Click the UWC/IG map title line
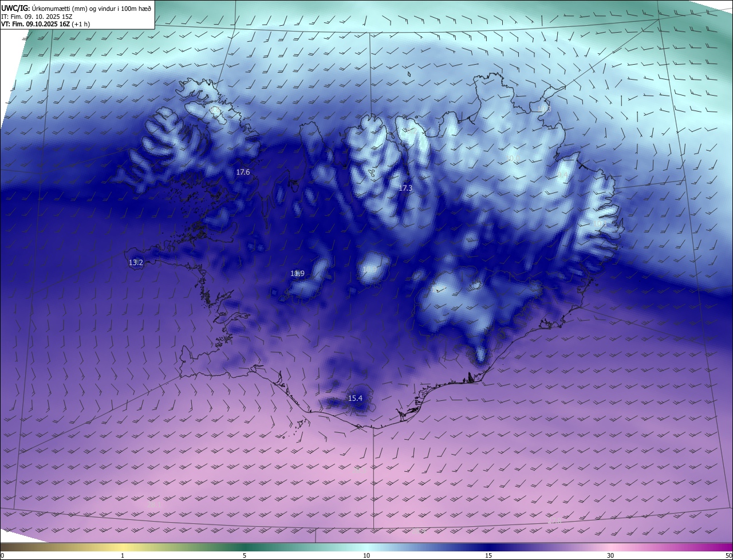Image resolution: width=733 pixels, height=560 pixels. click(76, 8)
